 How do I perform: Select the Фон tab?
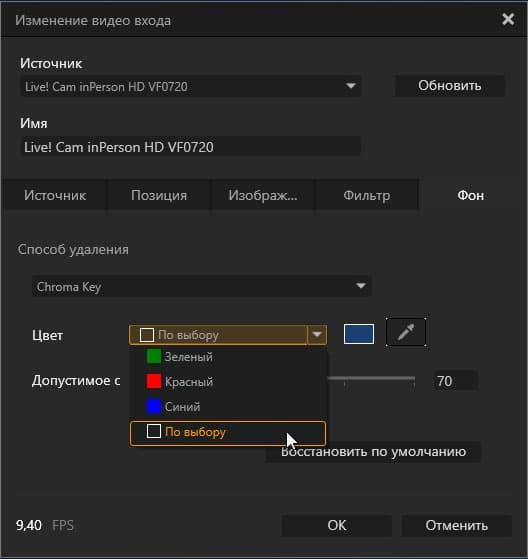470,195
